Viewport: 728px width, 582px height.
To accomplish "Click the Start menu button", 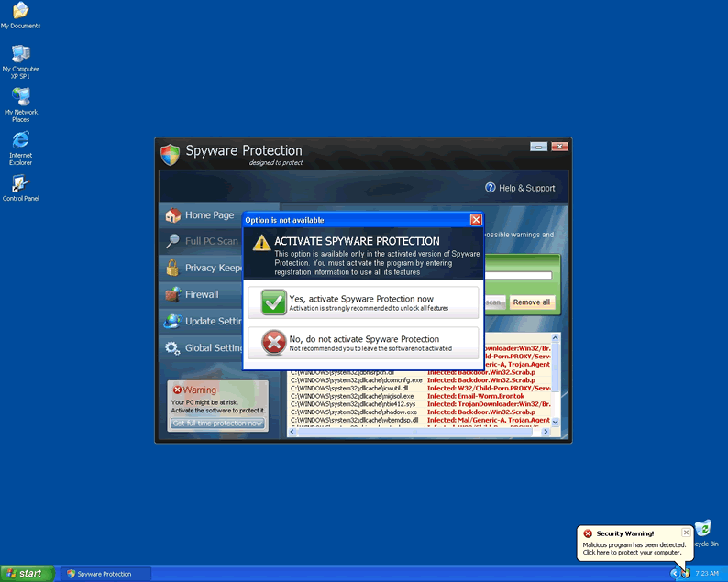I will tap(26, 573).
